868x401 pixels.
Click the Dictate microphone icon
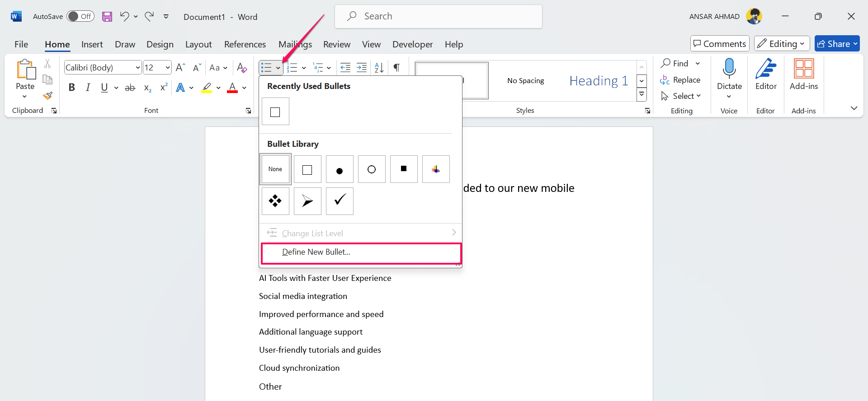tap(729, 68)
